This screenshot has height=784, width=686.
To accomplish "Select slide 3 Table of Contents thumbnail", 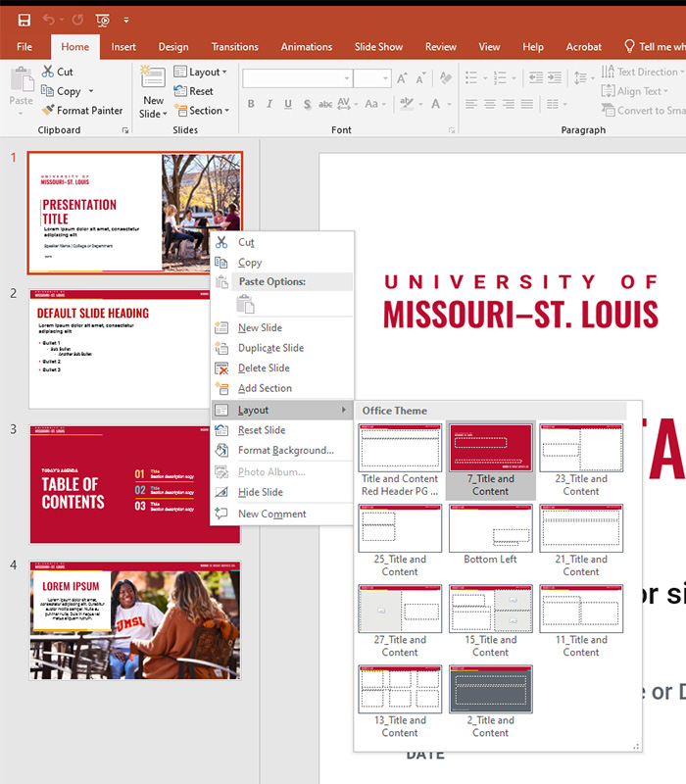I will (x=135, y=484).
